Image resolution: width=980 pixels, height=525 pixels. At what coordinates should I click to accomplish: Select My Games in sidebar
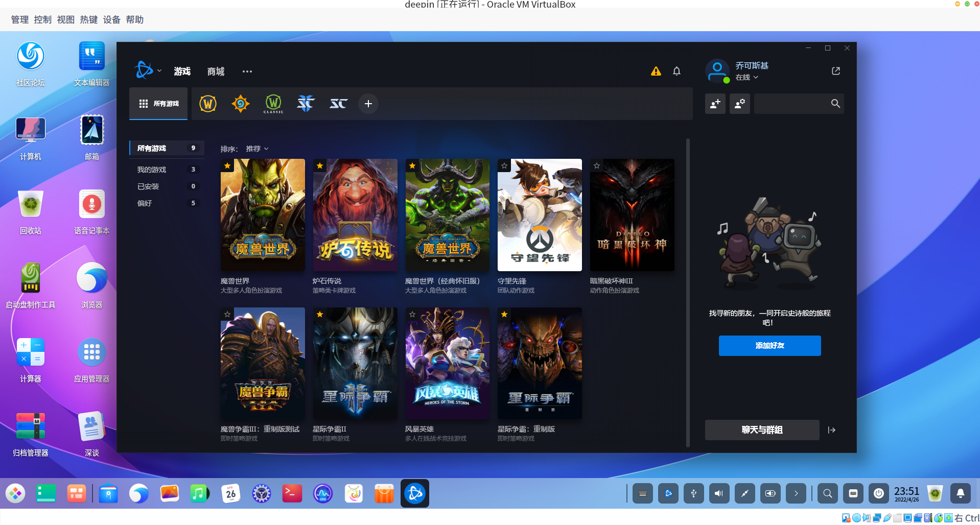point(152,170)
